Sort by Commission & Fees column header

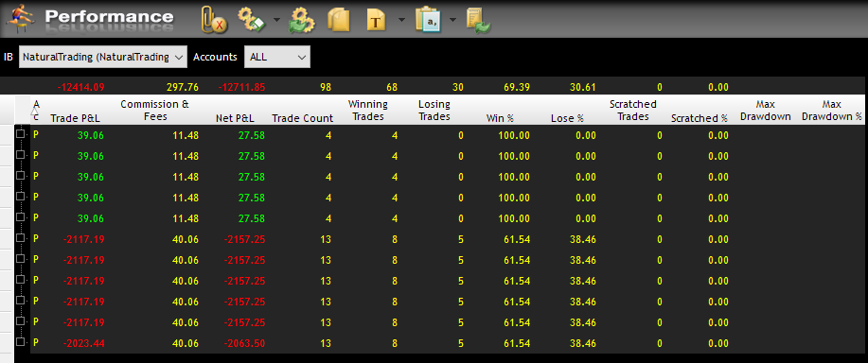coord(155,110)
